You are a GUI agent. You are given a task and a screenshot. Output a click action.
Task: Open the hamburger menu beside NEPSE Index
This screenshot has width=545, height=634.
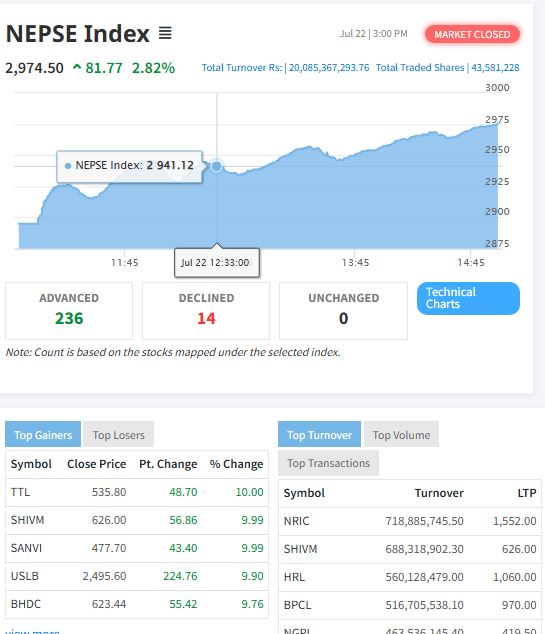(x=165, y=33)
